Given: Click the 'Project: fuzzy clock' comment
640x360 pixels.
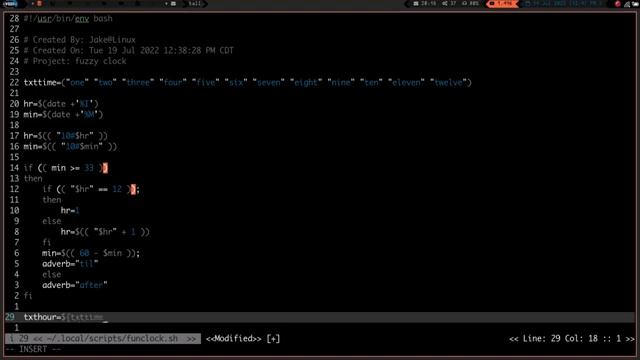Looking at the screenshot, I should click(x=75, y=61).
